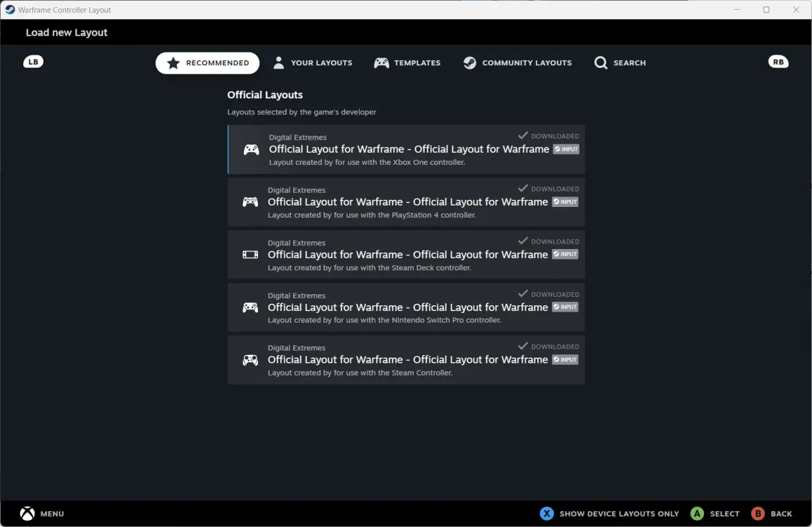Click Digital Extremes on Steam Deck layout
The image size is (812, 527).
coord(297,242)
